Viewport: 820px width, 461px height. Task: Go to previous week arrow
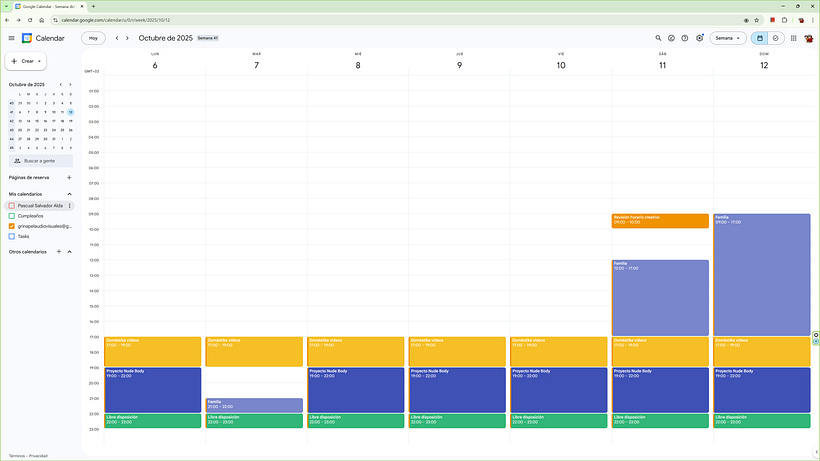point(117,38)
